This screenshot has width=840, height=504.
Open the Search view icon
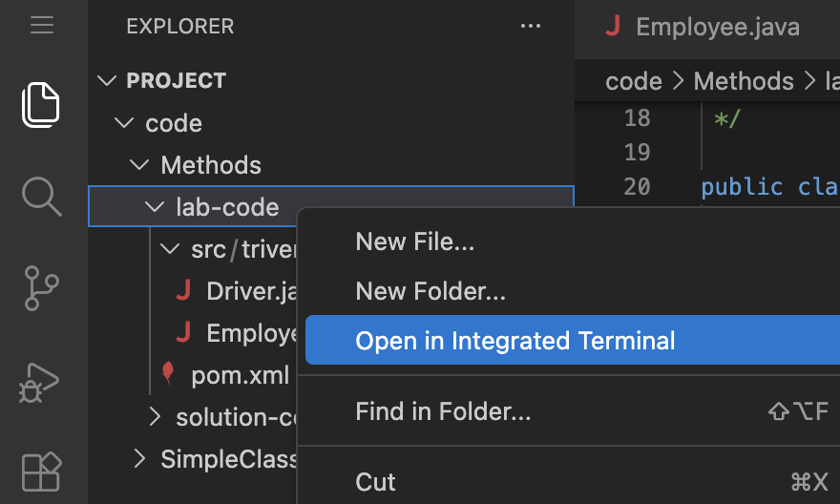click(42, 197)
